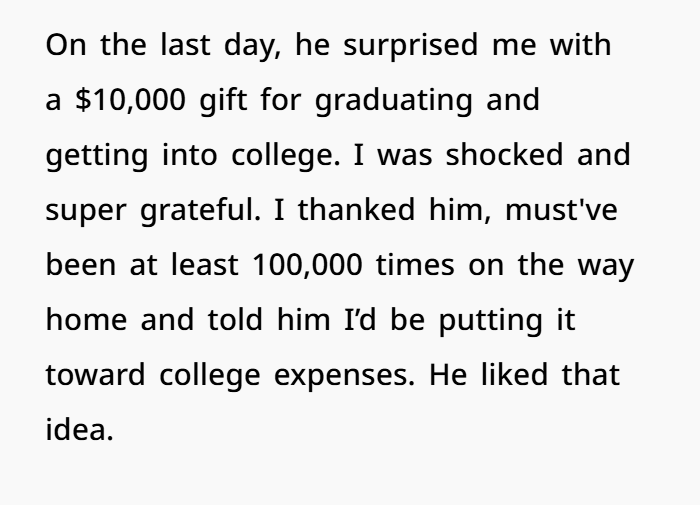Screen dimensions: 700x505
Task: Click the word 'expenses.'
Action: pyautogui.click(x=344, y=376)
